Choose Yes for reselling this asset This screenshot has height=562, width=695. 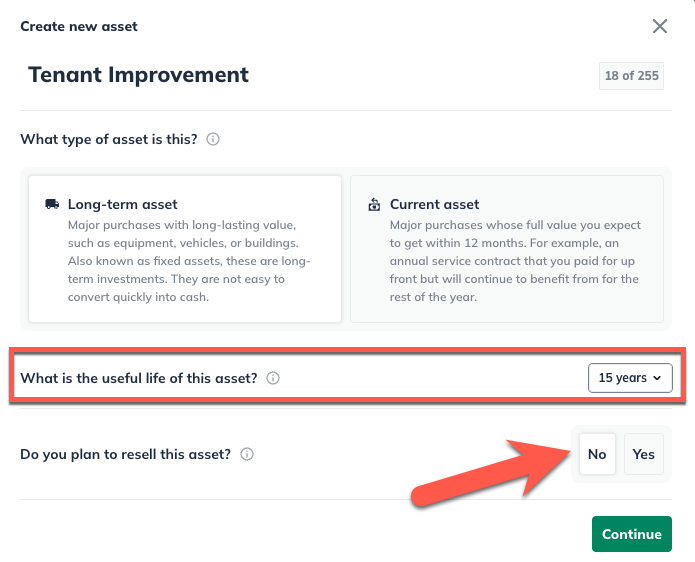coord(644,454)
